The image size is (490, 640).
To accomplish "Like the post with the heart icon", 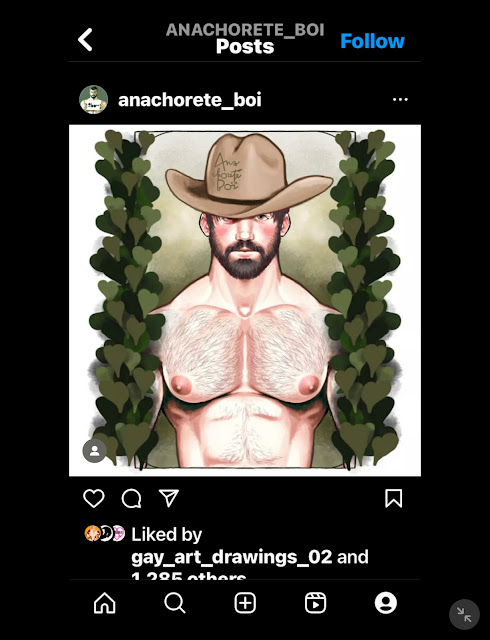I will click(x=94, y=498).
